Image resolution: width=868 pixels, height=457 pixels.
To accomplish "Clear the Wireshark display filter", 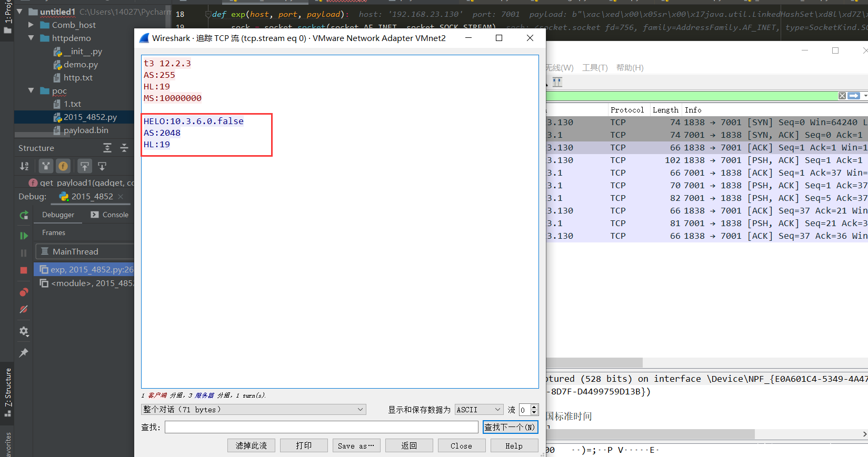I will pyautogui.click(x=842, y=96).
